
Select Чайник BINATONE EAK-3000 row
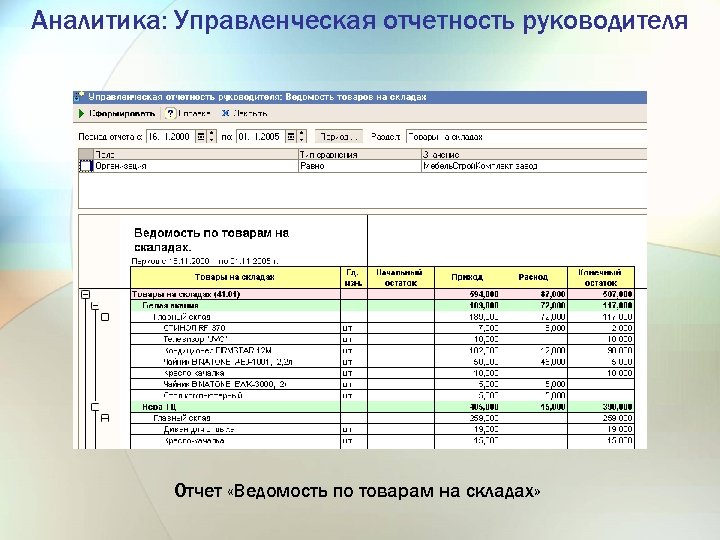[x=382, y=384]
